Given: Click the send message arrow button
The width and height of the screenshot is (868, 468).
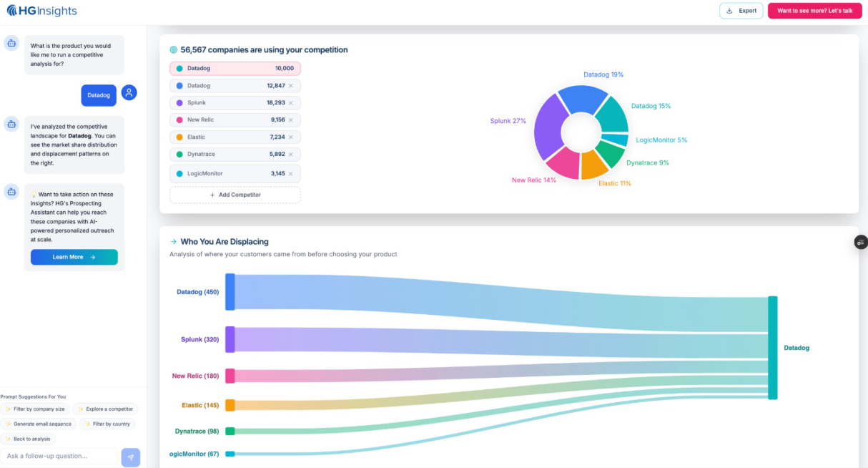Looking at the screenshot, I should click(131, 457).
